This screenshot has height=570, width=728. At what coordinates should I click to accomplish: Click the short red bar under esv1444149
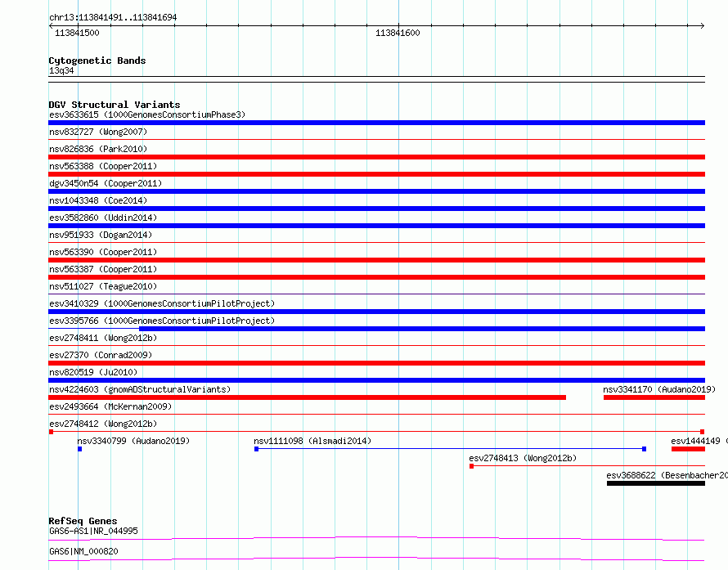(688, 449)
